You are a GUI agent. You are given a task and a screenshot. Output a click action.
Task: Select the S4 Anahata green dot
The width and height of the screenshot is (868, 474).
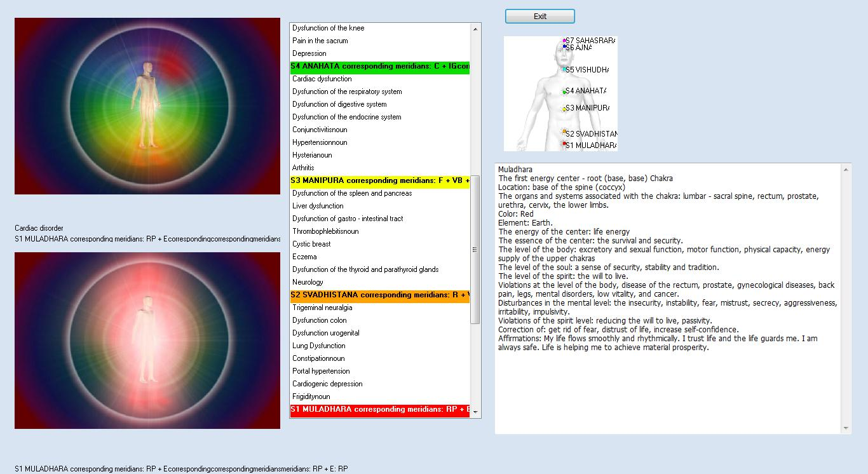pos(564,92)
